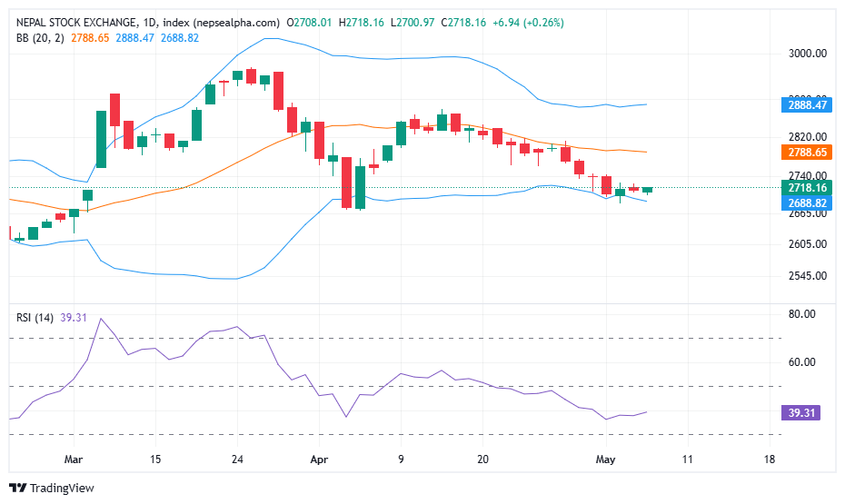Click the 9 date label on time axis

click(401, 460)
